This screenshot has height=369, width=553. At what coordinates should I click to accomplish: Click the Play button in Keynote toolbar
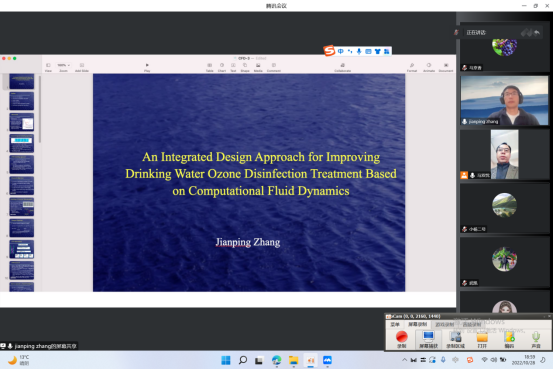pyautogui.click(x=147, y=67)
